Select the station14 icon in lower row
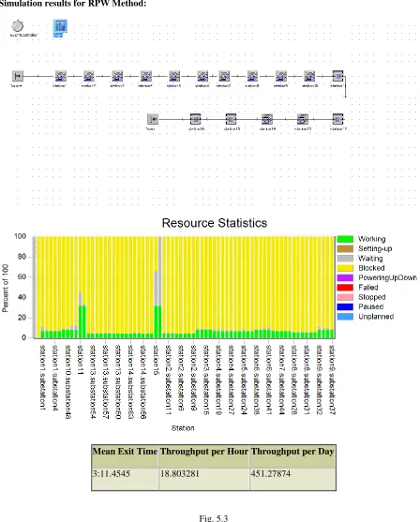420x522 pixels. click(x=267, y=119)
